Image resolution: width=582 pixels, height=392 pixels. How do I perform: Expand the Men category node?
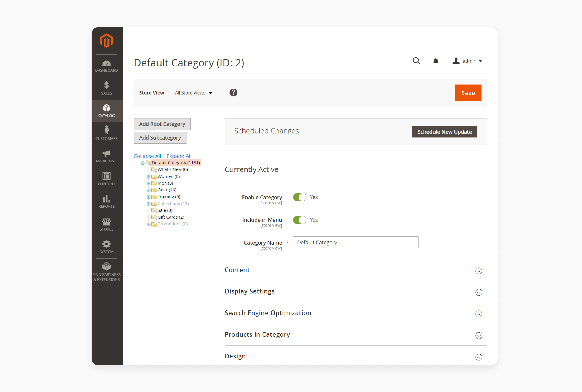(148, 183)
